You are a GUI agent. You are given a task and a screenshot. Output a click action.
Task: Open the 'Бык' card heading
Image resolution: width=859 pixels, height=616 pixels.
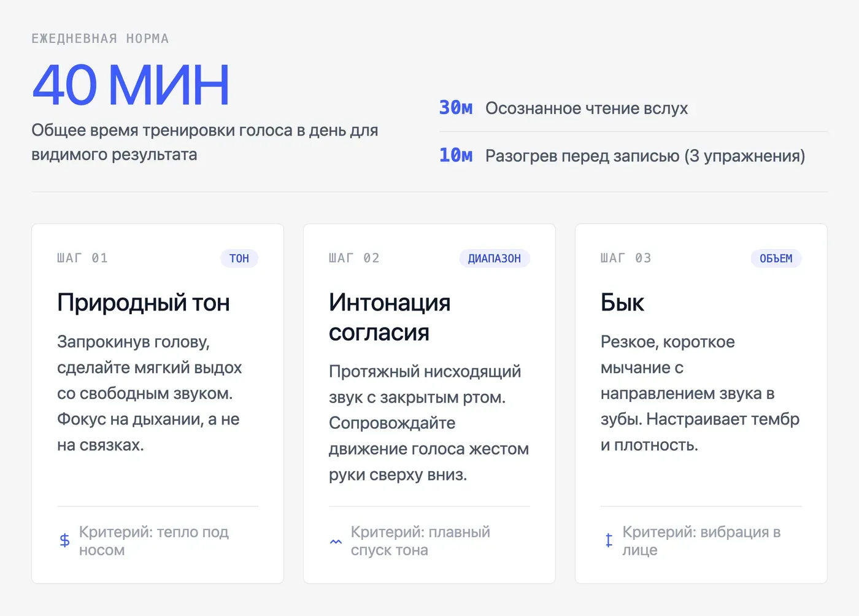tap(622, 302)
